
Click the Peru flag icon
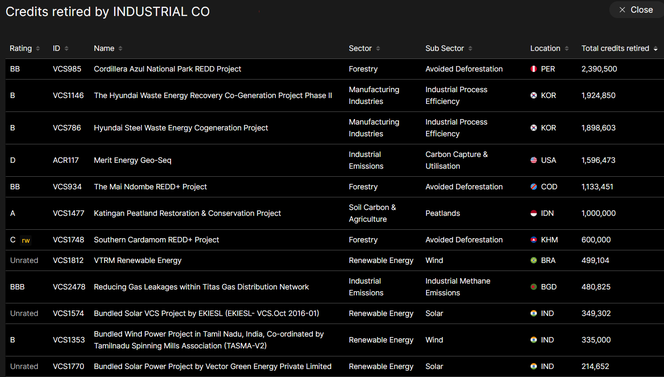[x=534, y=69]
